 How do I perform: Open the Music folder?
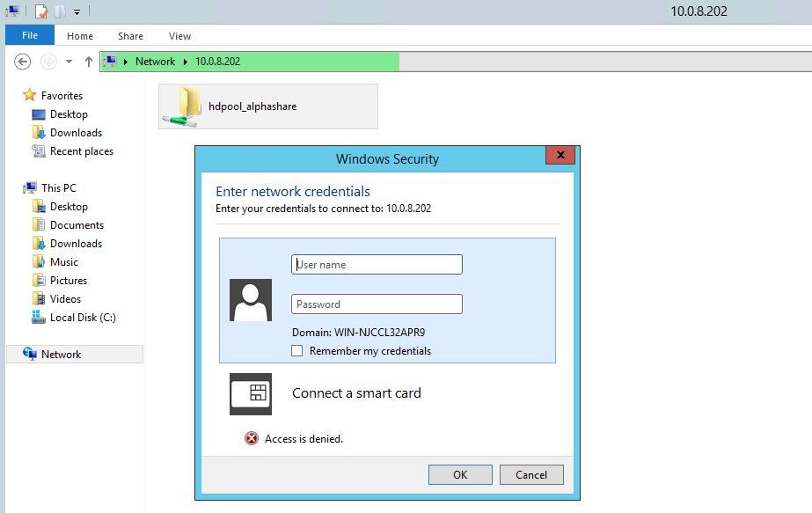click(64, 261)
